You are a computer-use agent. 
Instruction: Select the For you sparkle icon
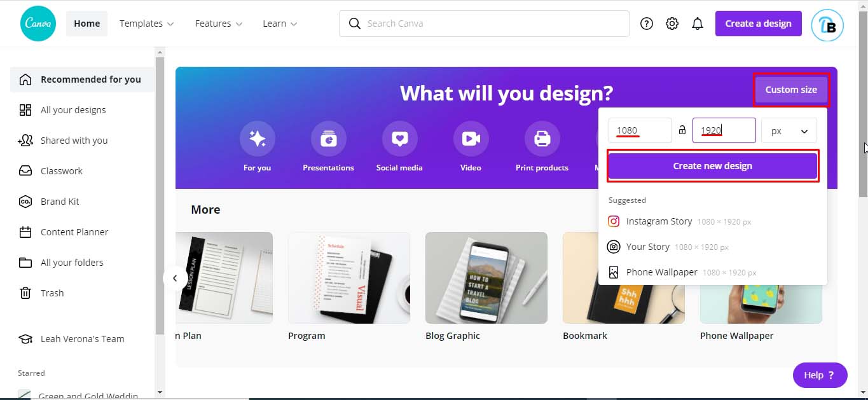[258, 139]
